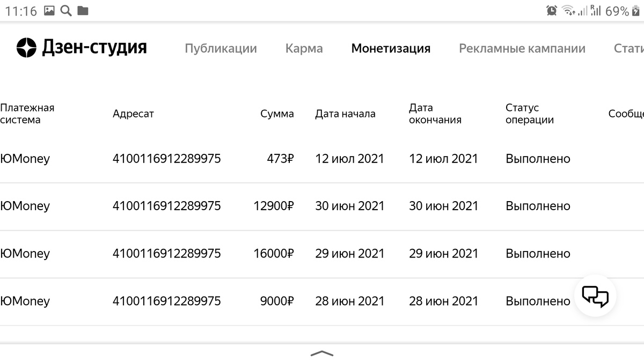Click the 16000₽ row's Выполнено status
The width and height of the screenshot is (644, 362).
pos(538,253)
